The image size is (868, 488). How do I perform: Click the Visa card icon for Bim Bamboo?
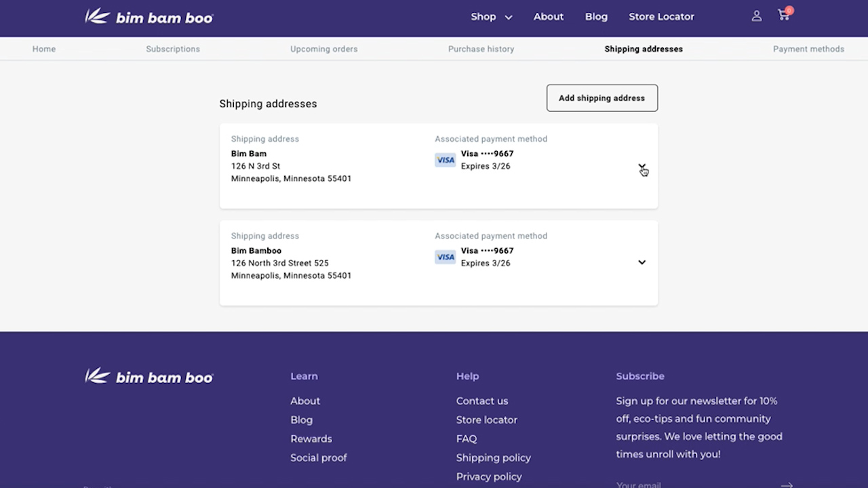tap(446, 257)
